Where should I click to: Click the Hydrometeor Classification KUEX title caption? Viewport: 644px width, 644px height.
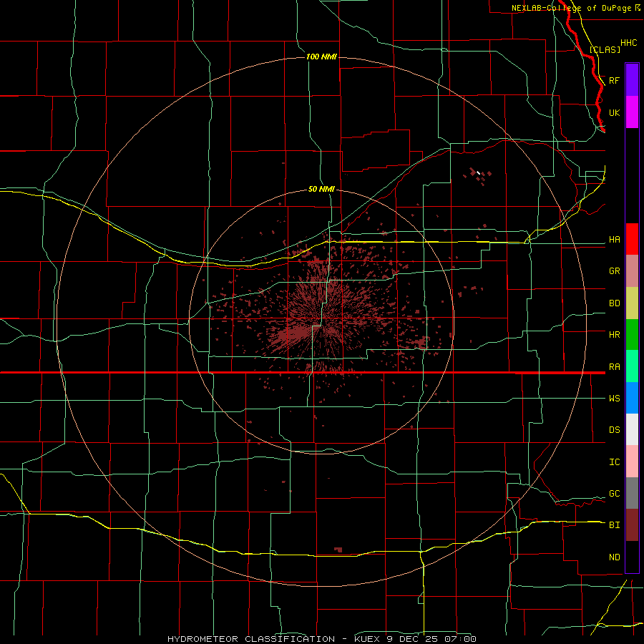pos(321,639)
